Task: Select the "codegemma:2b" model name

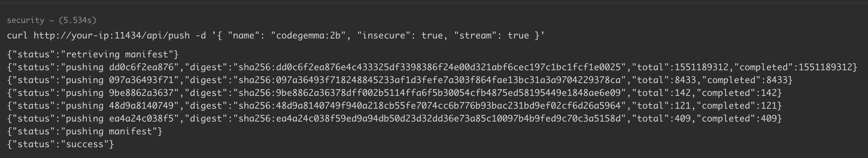Action: 308,35
